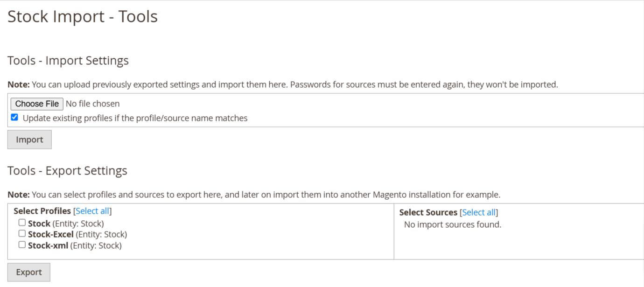This screenshot has width=644, height=287.
Task: Click the "No import sources found." message
Action: 453,224
